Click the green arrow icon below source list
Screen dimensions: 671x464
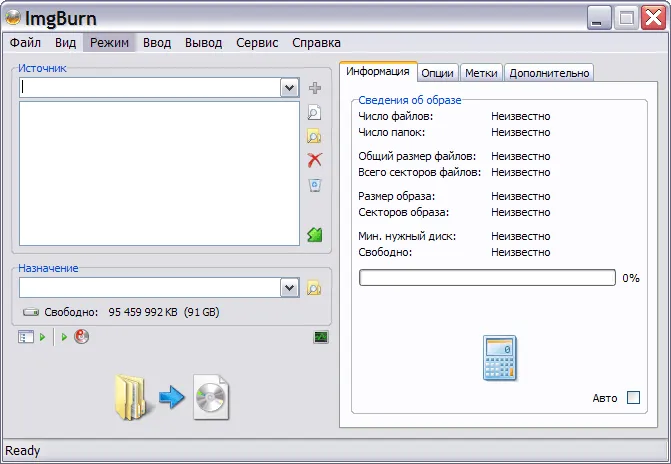315,235
